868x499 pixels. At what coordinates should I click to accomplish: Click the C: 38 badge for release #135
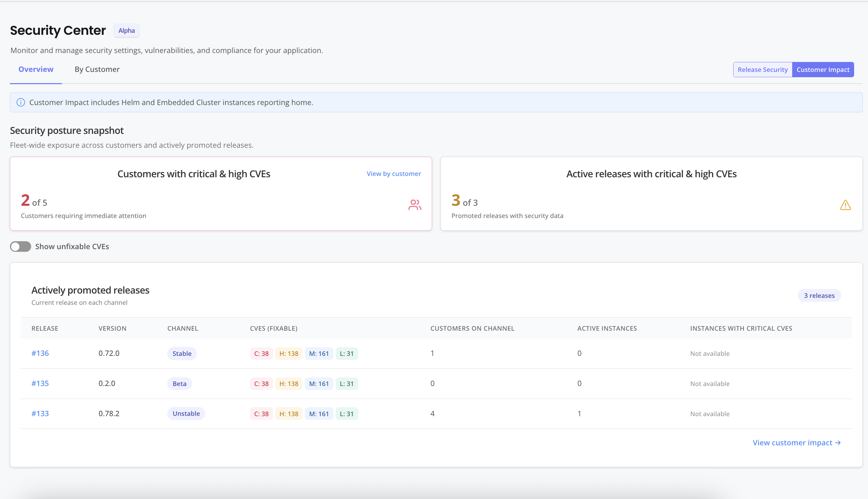(x=261, y=383)
